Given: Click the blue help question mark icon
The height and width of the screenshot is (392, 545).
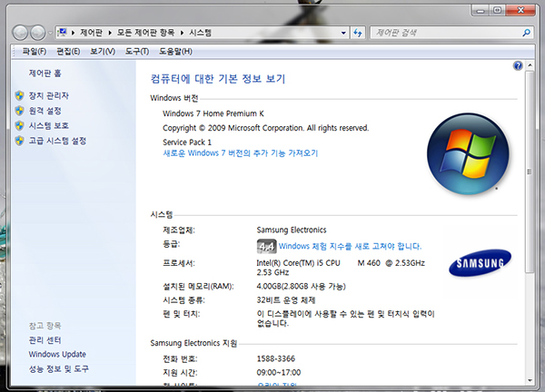Looking at the screenshot, I should 518,65.
